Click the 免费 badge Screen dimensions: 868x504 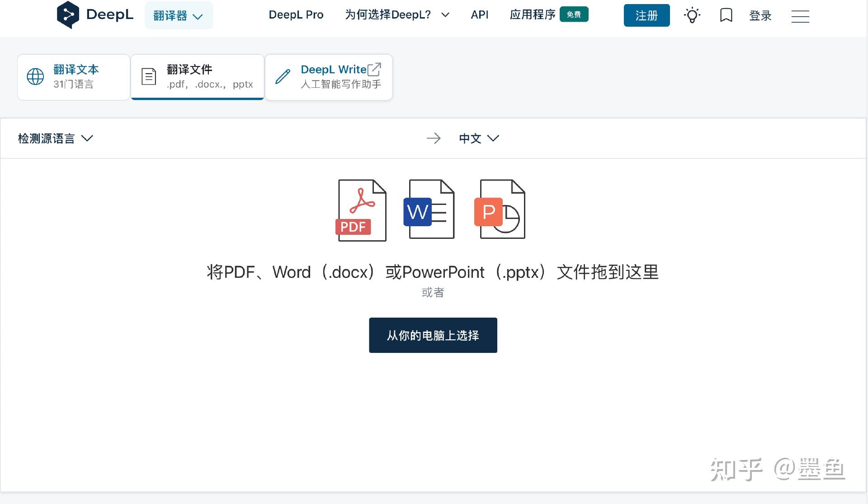(574, 14)
